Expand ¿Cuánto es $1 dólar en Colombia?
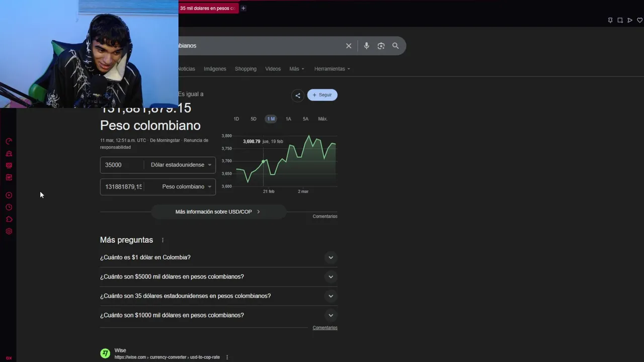Image resolution: width=644 pixels, height=362 pixels. click(x=219, y=257)
